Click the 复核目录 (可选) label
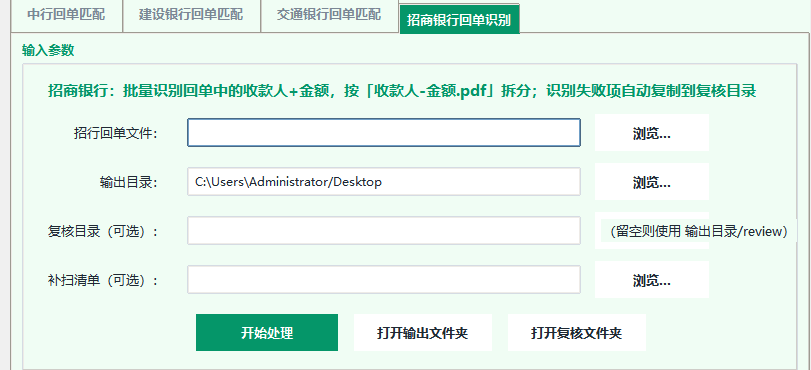The width and height of the screenshot is (811, 370). point(102,231)
